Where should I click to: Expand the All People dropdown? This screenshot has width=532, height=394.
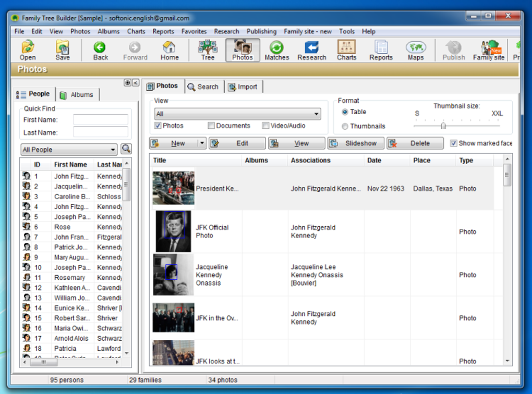[69, 150]
